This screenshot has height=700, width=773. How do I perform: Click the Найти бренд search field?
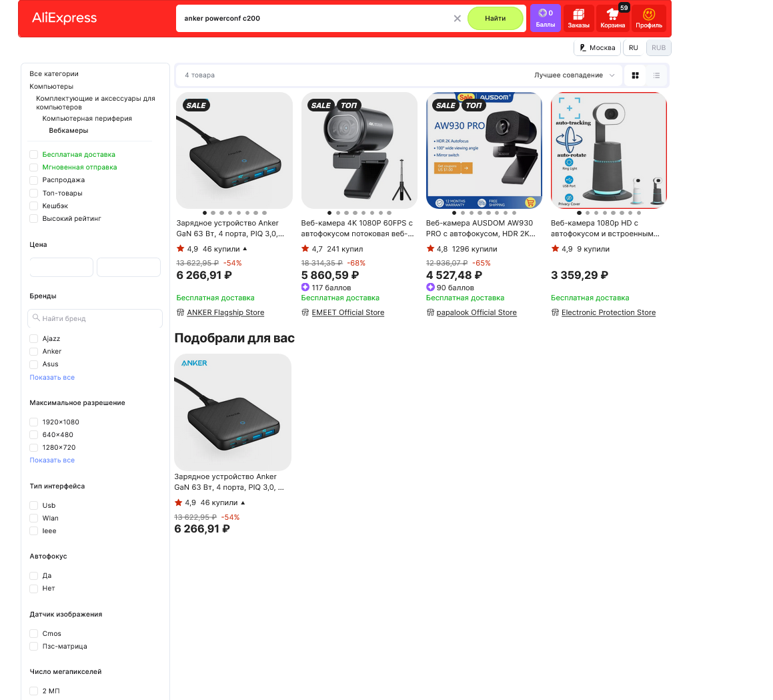[x=95, y=318]
